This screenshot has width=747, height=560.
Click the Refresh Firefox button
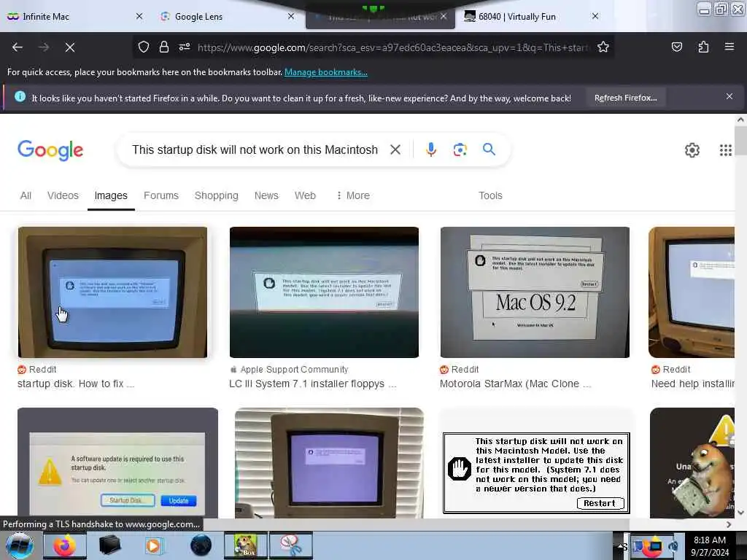[625, 98]
